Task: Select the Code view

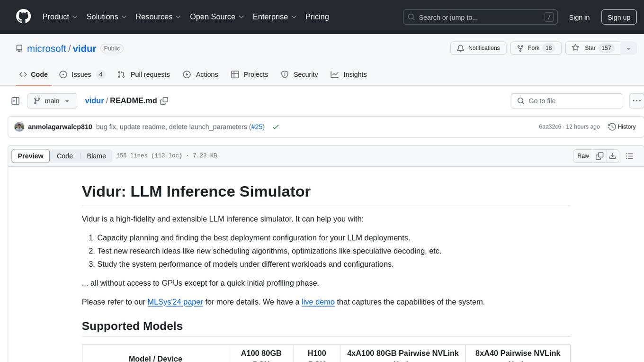Action: pyautogui.click(x=65, y=156)
